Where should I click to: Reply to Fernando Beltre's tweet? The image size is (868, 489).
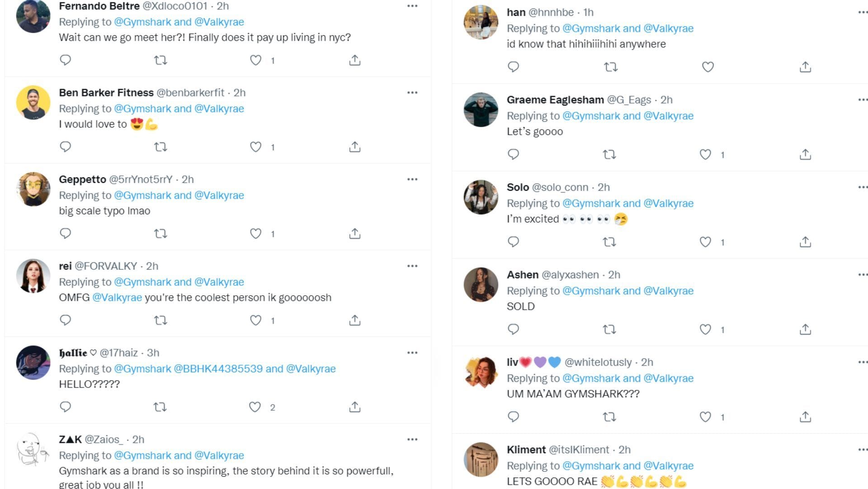coord(66,59)
